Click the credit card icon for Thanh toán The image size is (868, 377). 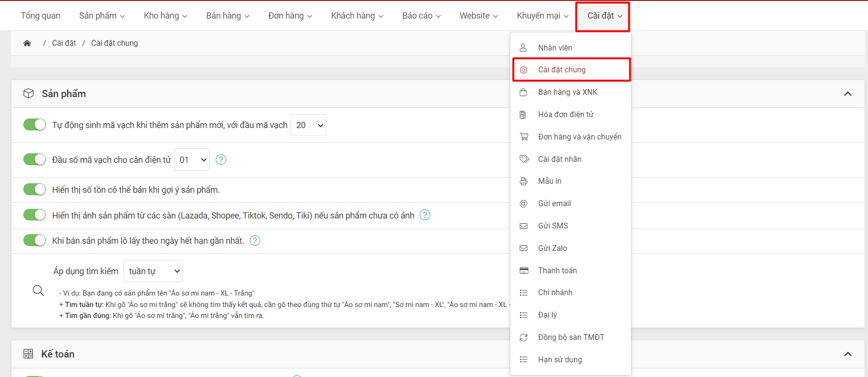point(524,270)
